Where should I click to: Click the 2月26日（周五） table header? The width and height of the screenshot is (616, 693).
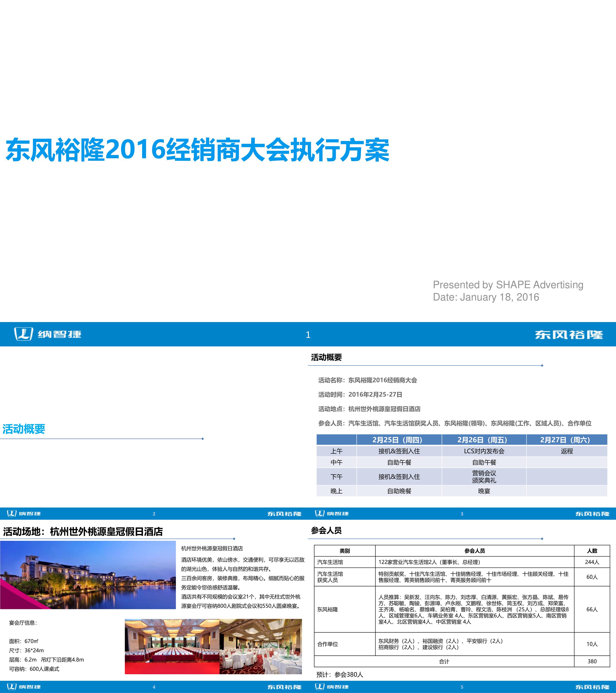pos(484,440)
